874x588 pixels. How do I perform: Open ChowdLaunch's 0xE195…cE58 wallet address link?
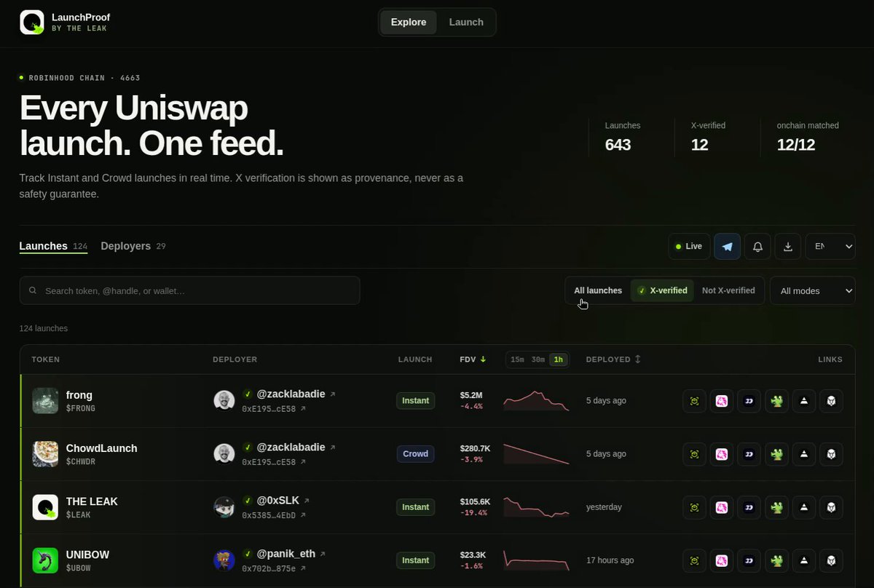pyautogui.click(x=274, y=462)
